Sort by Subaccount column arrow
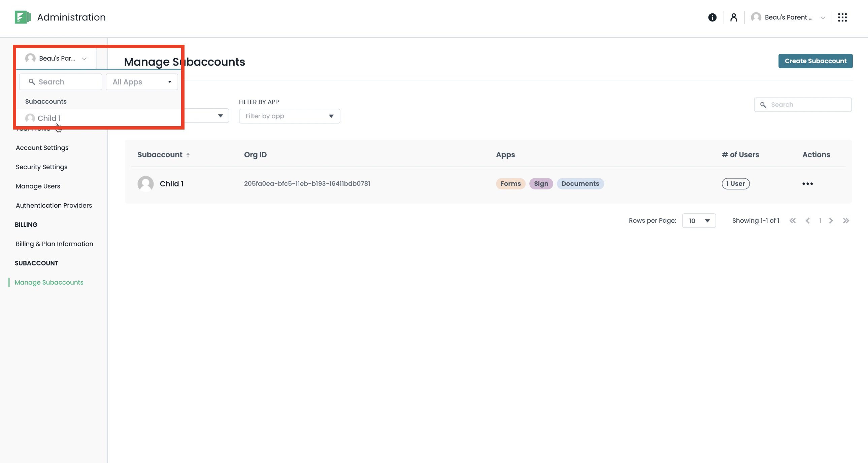 [x=188, y=155]
